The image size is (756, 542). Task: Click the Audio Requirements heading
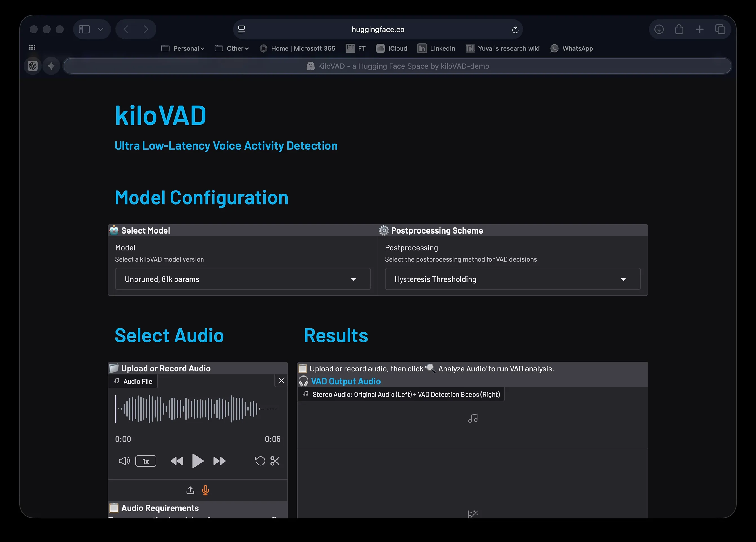160,508
